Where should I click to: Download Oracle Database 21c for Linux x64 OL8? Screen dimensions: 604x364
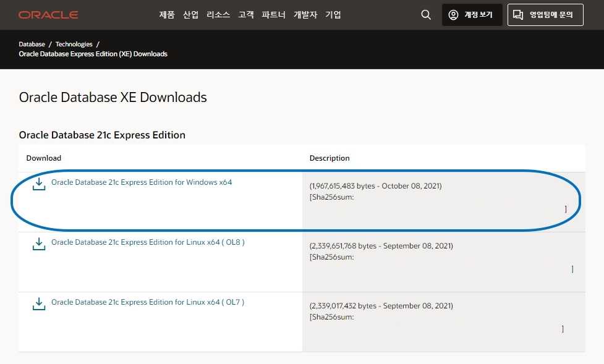click(x=148, y=242)
